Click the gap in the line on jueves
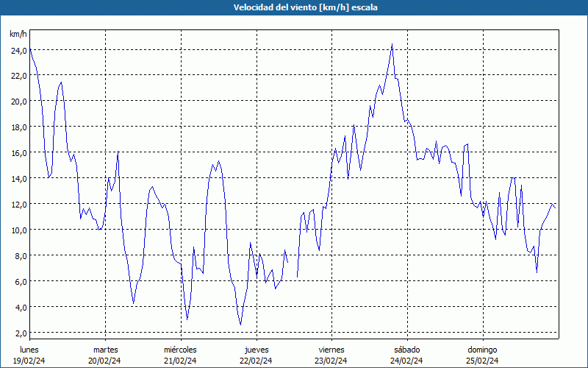Viewport: 588px width, 368px height. [x=292, y=269]
